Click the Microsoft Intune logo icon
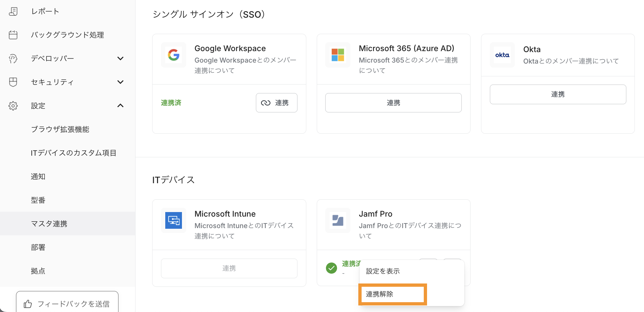The image size is (644, 312). [x=173, y=221]
